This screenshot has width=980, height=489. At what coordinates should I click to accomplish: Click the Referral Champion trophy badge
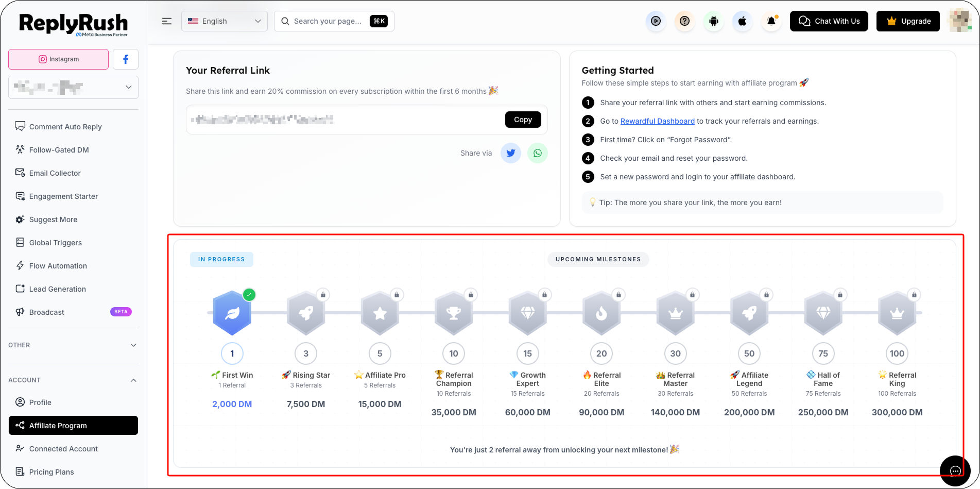[454, 313]
